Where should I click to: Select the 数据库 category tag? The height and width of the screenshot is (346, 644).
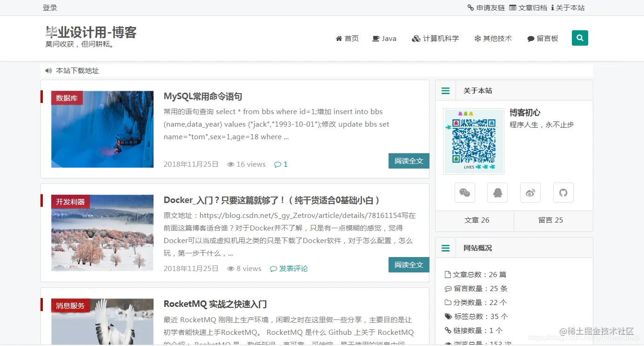67,98
